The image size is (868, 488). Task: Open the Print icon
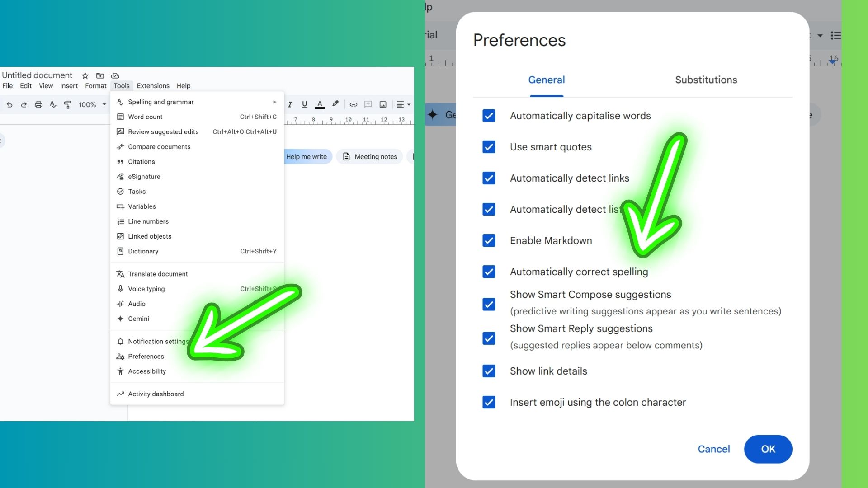click(38, 104)
